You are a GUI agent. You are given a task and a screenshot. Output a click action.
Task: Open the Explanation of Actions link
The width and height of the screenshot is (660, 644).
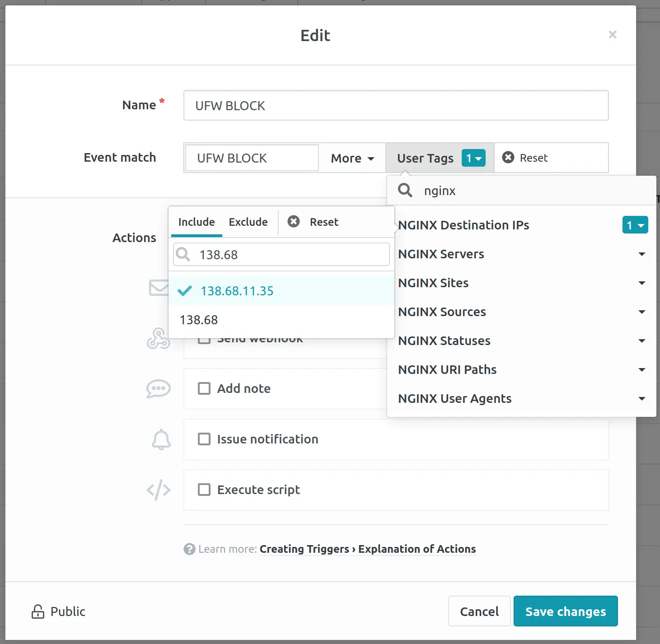pos(417,549)
